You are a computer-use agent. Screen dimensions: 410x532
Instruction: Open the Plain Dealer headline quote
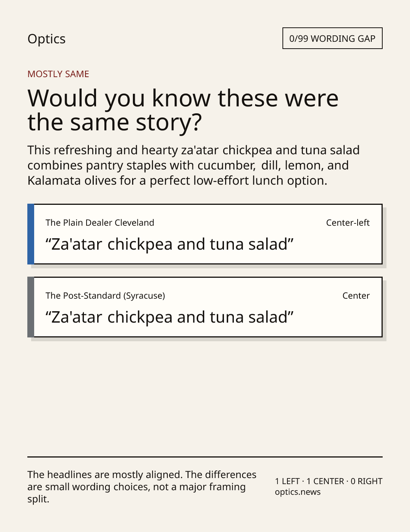pos(170,244)
